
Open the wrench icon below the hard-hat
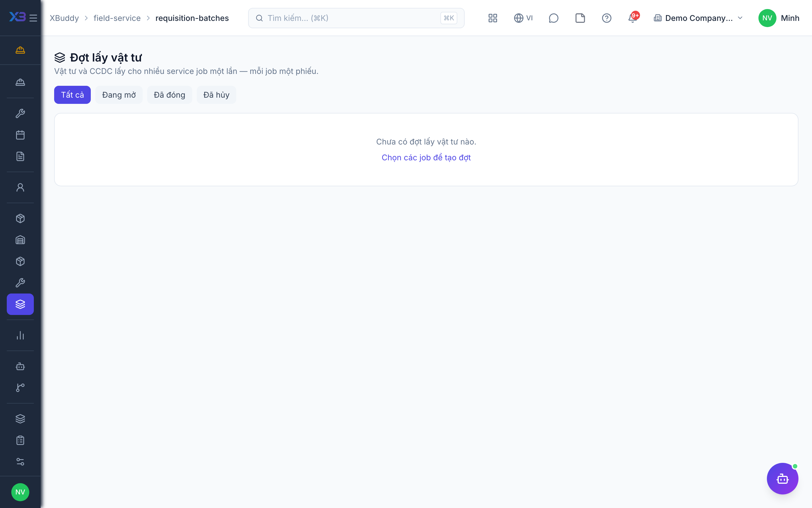pos(20,113)
